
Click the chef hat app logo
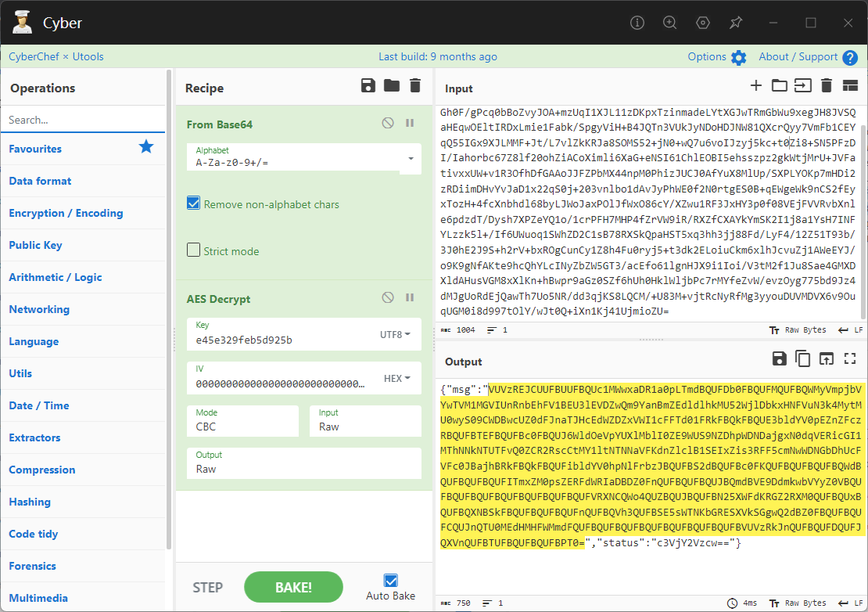pos(22,22)
